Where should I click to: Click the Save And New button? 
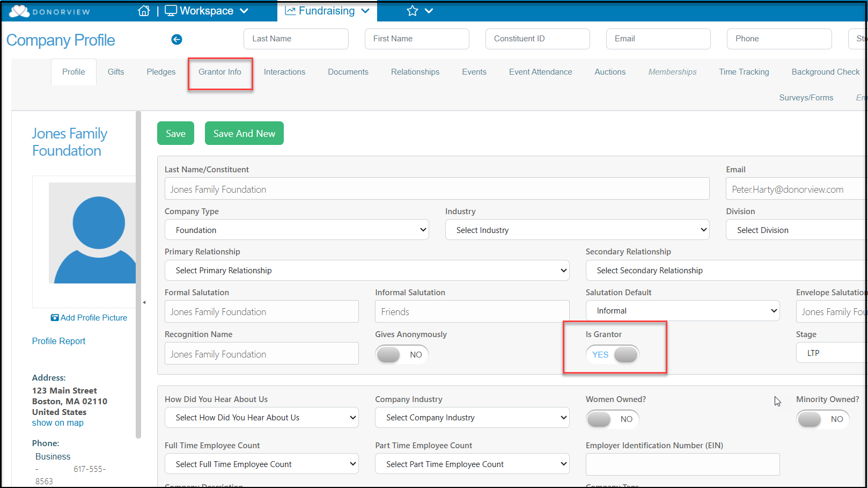[244, 134]
